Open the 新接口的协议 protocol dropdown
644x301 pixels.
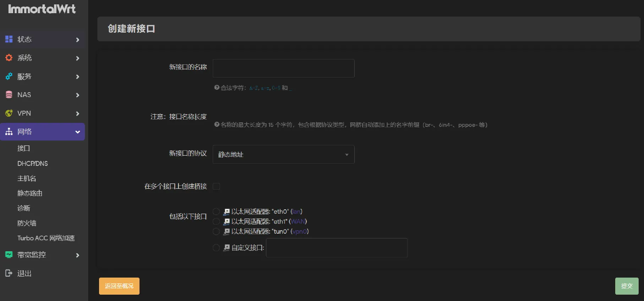point(283,154)
